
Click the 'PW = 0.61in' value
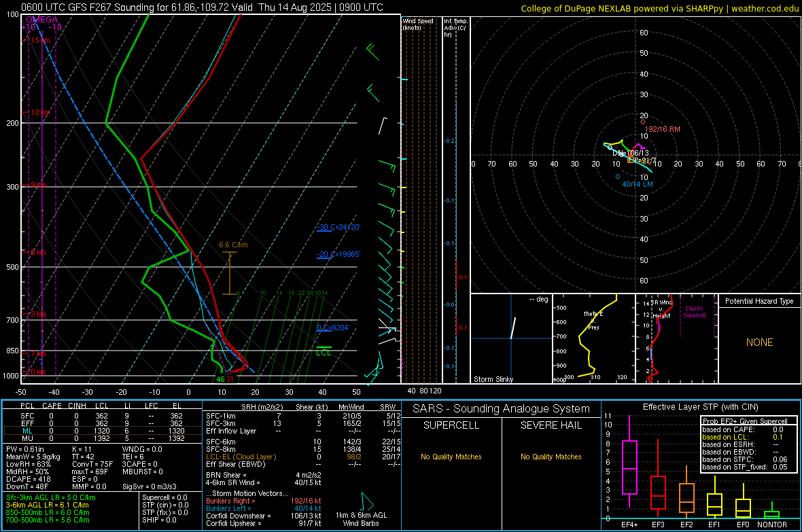tap(25, 449)
